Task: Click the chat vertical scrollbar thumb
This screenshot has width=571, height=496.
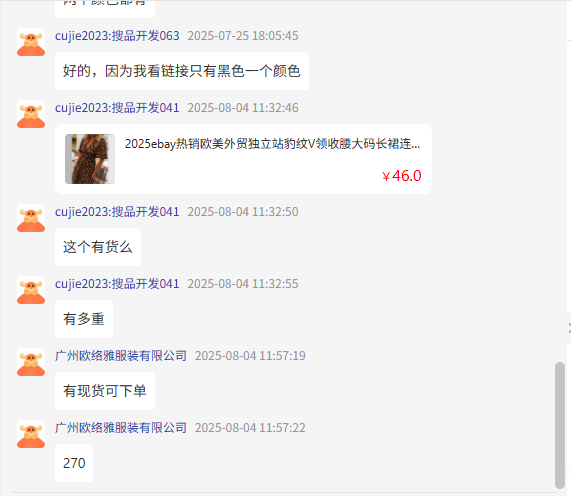Action: (x=560, y=425)
